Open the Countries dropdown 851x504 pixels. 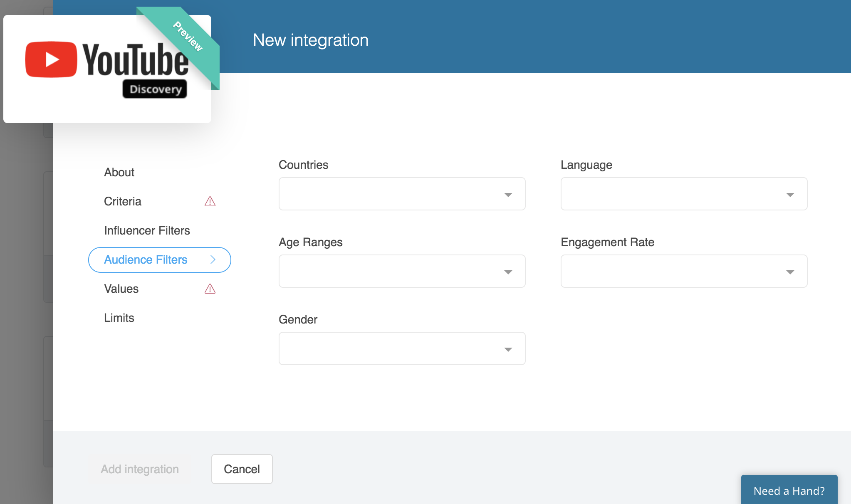pyautogui.click(x=402, y=194)
